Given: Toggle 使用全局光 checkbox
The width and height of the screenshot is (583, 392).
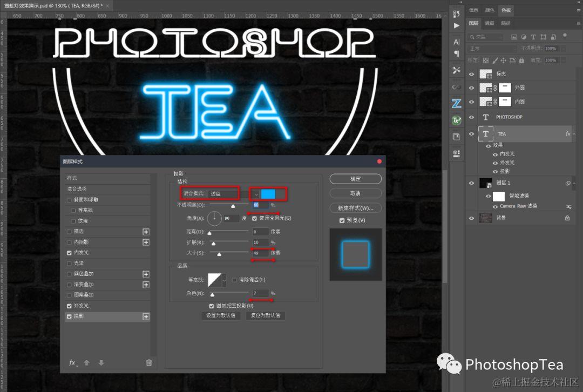Looking at the screenshot, I should point(254,218).
